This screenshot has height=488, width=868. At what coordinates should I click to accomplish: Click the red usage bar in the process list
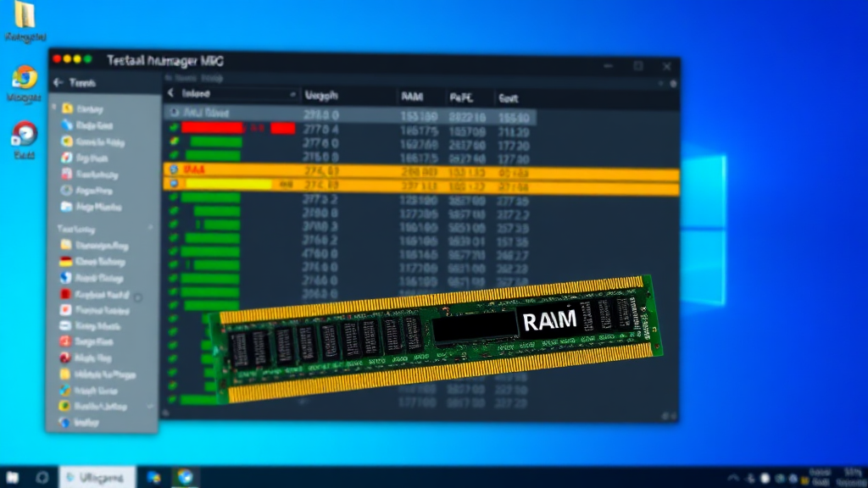212,128
